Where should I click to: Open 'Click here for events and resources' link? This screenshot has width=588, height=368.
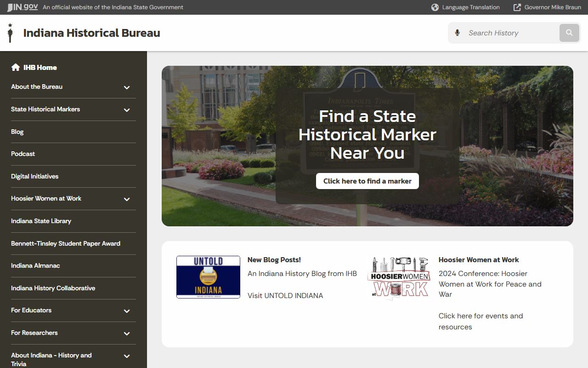pyautogui.click(x=481, y=321)
